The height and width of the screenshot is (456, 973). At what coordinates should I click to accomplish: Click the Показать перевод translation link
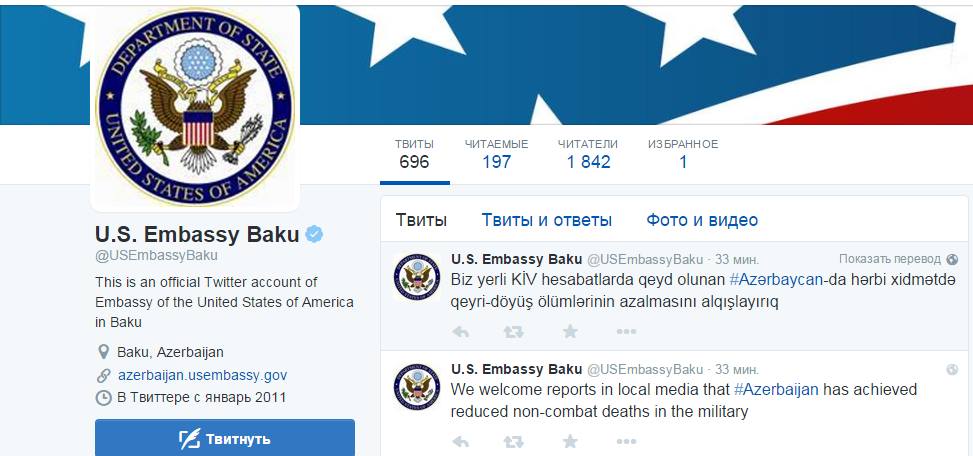coord(890,259)
